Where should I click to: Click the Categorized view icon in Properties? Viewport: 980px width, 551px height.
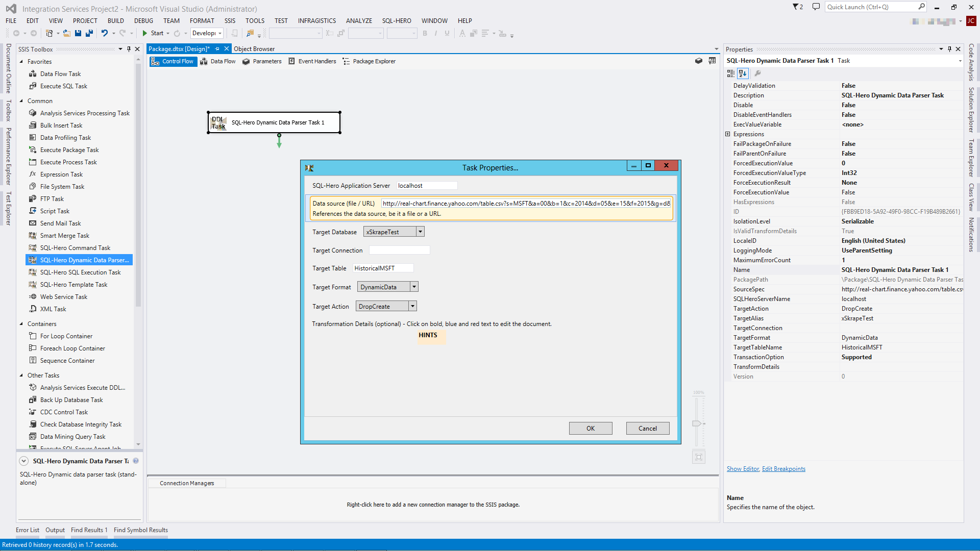click(x=731, y=73)
